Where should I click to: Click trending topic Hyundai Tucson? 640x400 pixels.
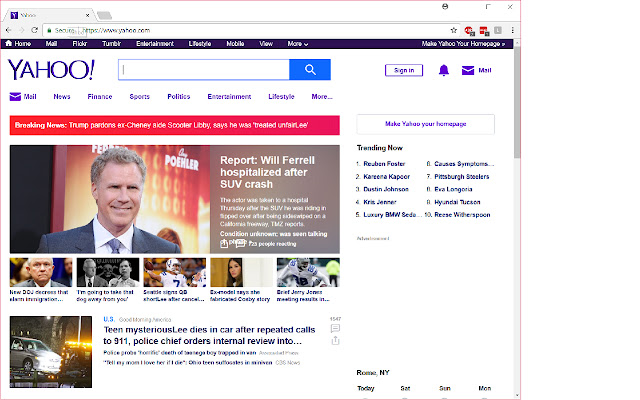tap(457, 202)
